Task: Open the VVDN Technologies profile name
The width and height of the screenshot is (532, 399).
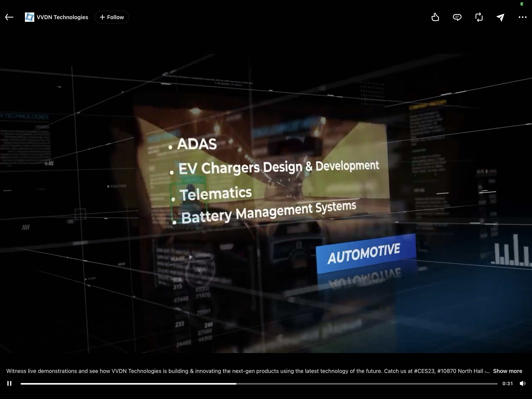Action: [62, 17]
